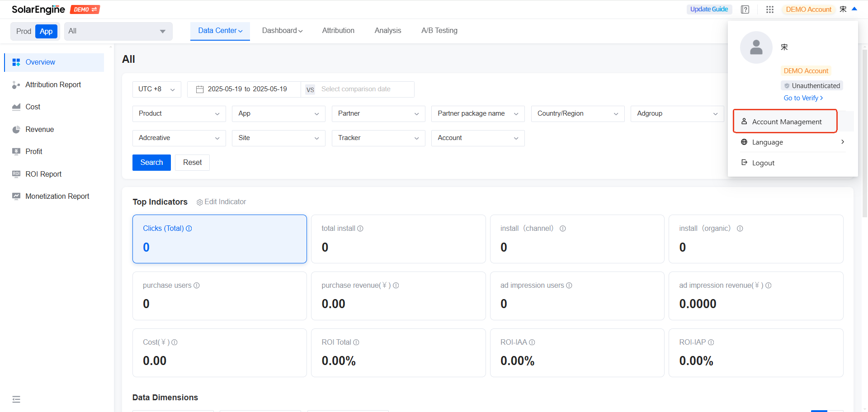Open the Tracker filter dropdown
The height and width of the screenshot is (412, 868).
click(x=378, y=138)
